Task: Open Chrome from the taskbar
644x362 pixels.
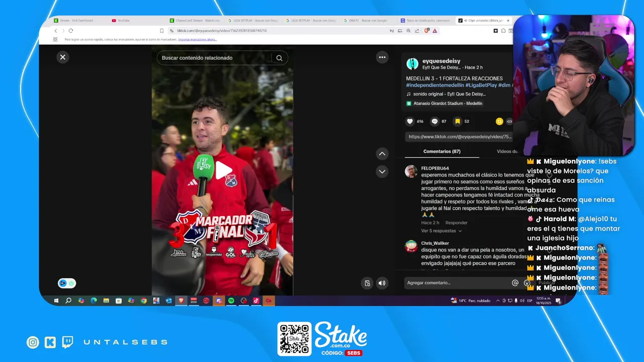Action: [x=143, y=301]
